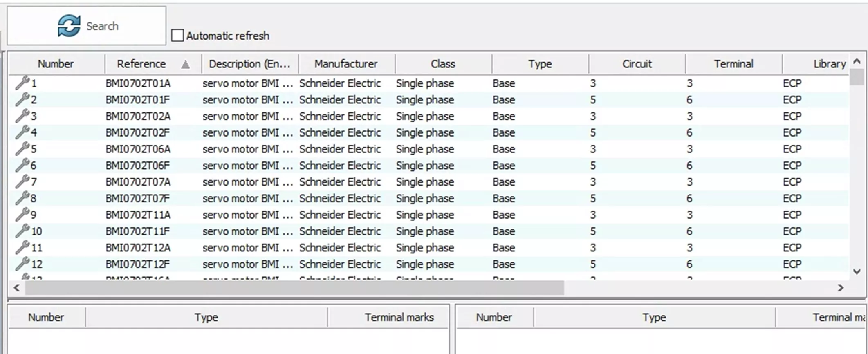Viewport: 868px width, 354px height.
Task: Select wrench icon for row 2
Action: 22,99
